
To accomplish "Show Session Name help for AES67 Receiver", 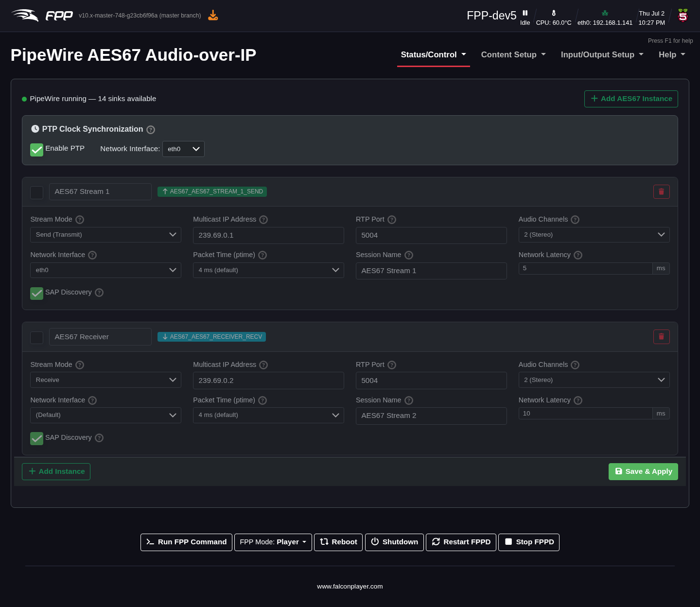I will [x=409, y=400].
